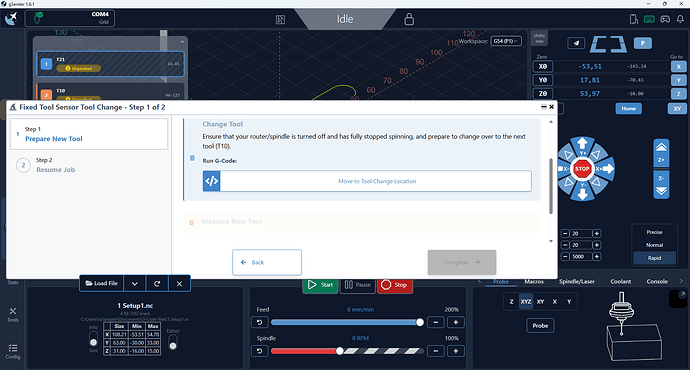Edit the 5000 jog feedrate field
This screenshot has height=370, width=690.
(x=581, y=256)
